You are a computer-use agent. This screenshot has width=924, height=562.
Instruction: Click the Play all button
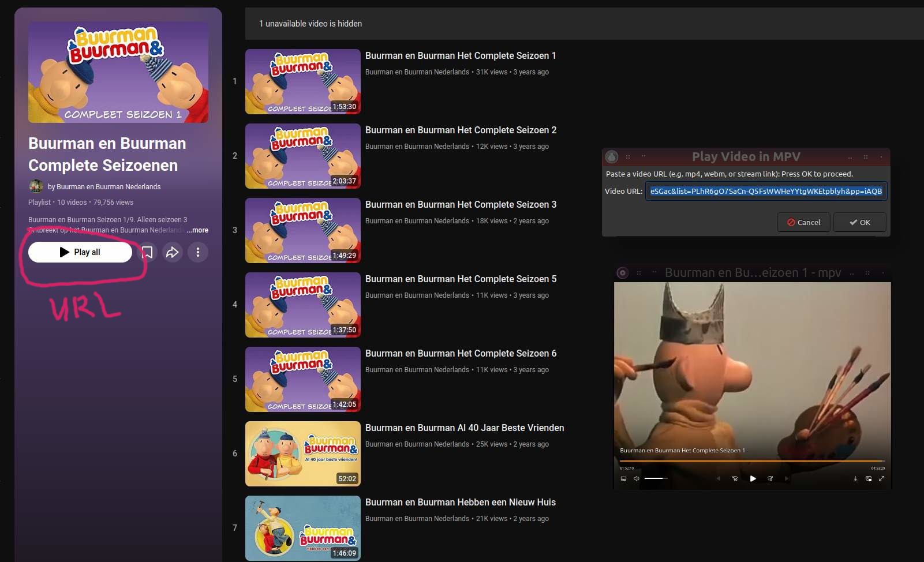coord(80,252)
